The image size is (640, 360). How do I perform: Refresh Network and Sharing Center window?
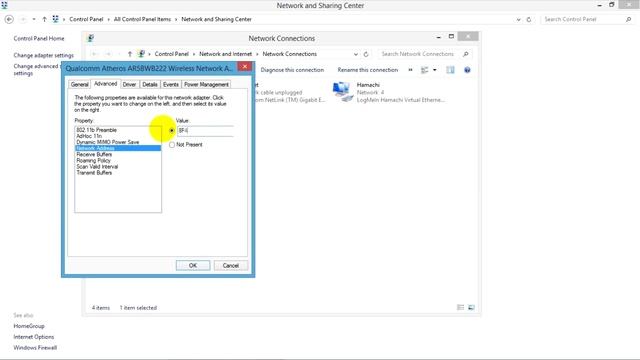coord(529,19)
